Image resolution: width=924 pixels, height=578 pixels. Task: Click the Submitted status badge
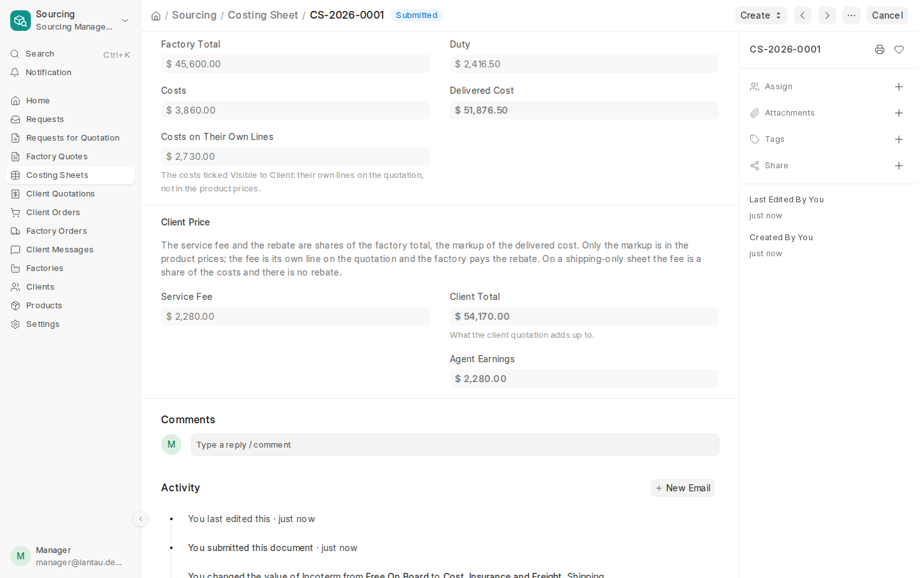coord(416,15)
